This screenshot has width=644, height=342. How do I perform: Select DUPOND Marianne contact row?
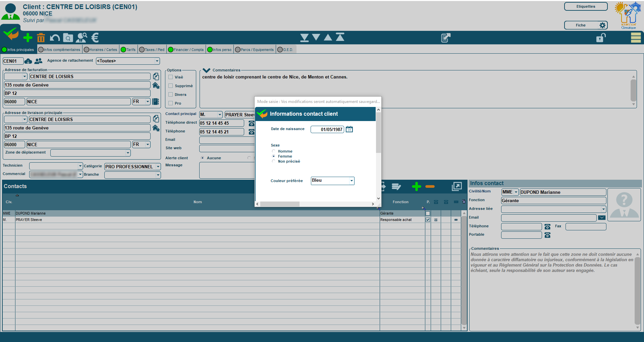(x=231, y=213)
